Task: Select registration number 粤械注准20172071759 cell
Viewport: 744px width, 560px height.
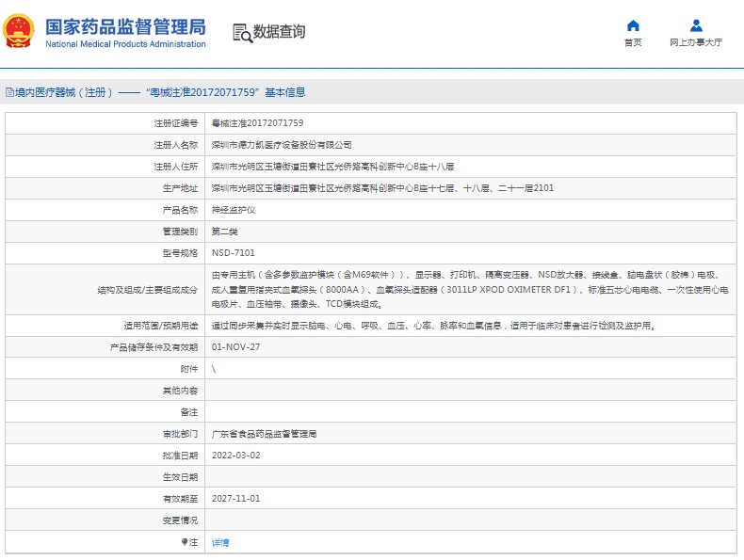Action: click(x=258, y=123)
